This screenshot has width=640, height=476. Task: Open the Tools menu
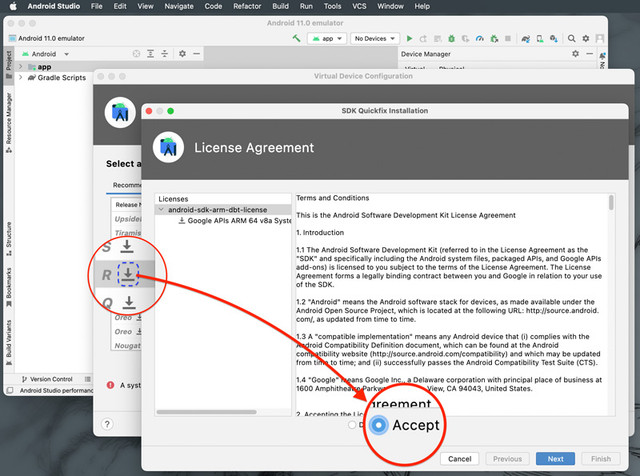[x=332, y=6]
